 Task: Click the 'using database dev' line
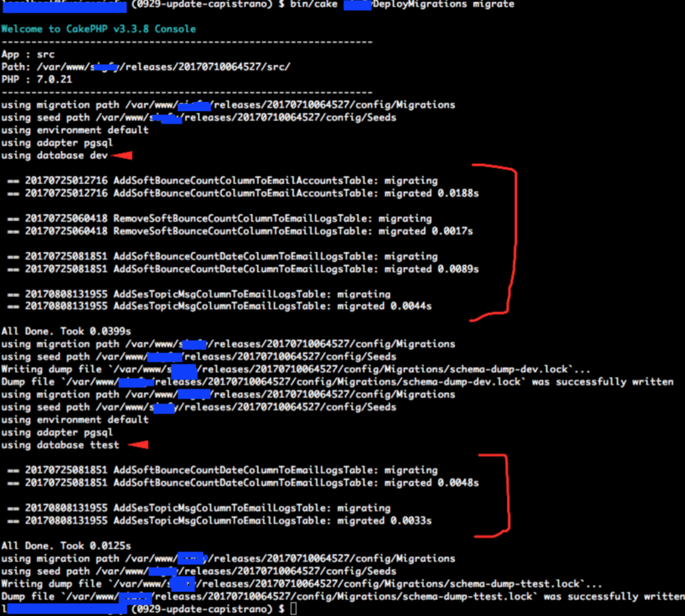[55, 156]
